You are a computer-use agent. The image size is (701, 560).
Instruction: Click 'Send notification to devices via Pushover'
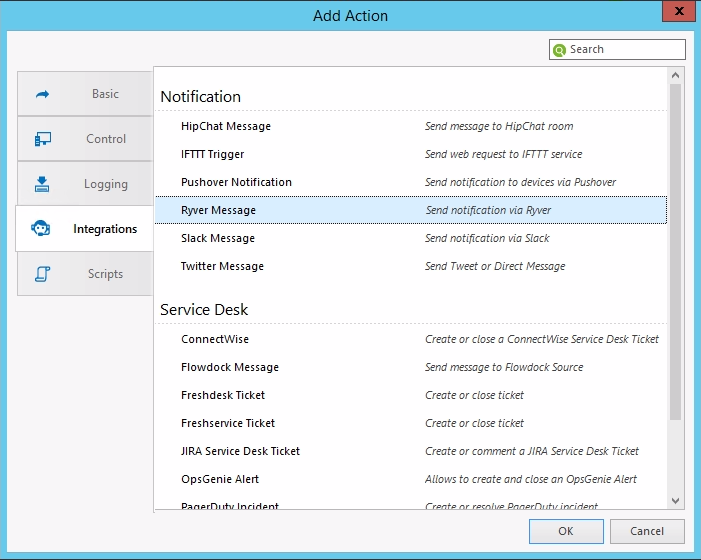520,182
